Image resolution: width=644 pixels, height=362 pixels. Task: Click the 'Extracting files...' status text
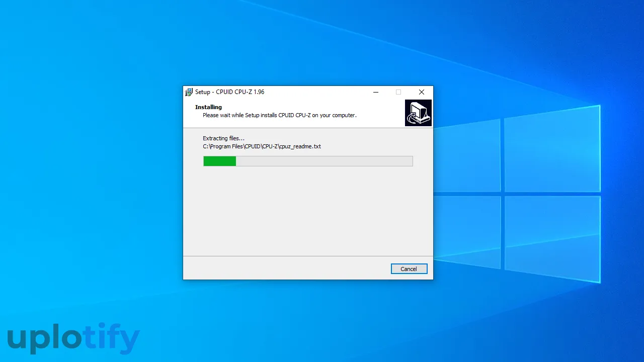[223, 138]
